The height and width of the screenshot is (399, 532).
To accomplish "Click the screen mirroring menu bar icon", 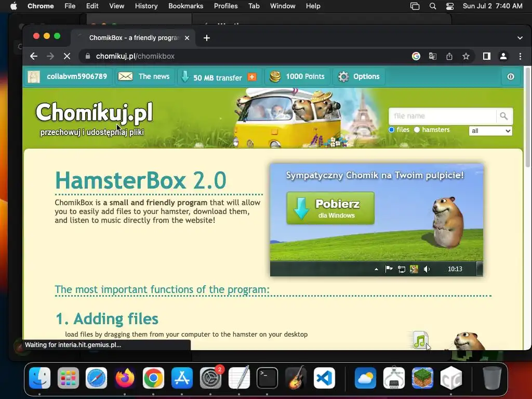I will (x=415, y=6).
